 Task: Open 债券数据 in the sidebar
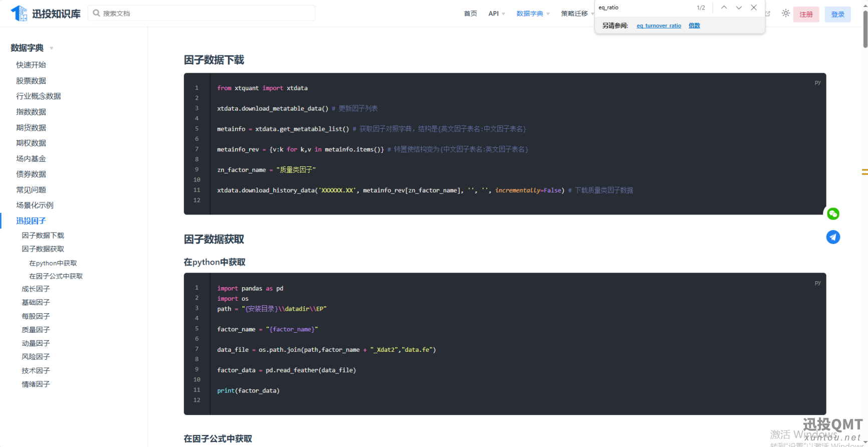[31, 174]
